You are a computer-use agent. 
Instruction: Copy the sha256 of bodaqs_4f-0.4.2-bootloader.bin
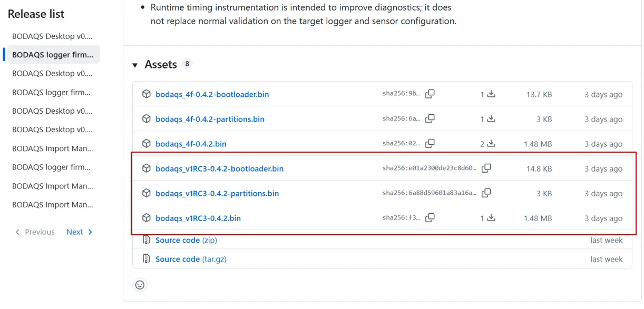coord(430,94)
